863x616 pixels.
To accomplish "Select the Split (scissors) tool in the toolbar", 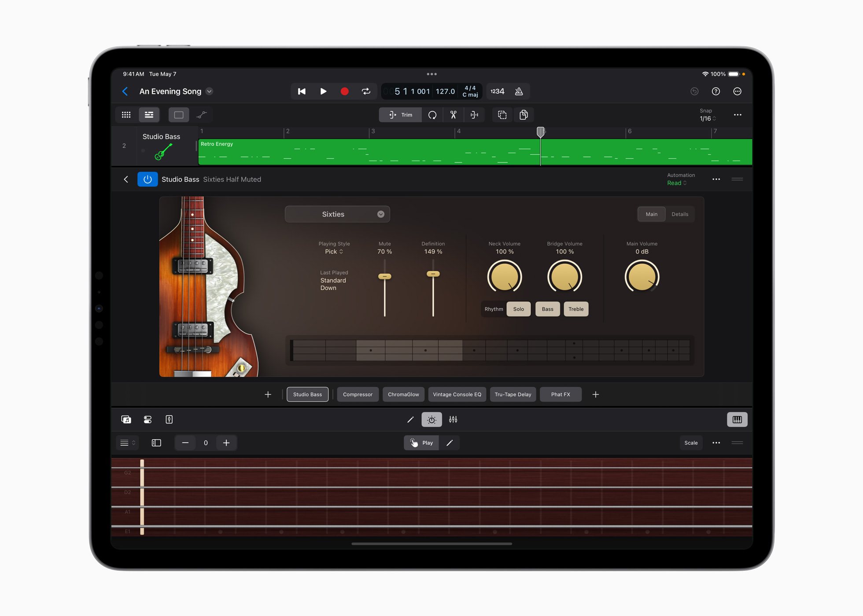I will pos(453,115).
